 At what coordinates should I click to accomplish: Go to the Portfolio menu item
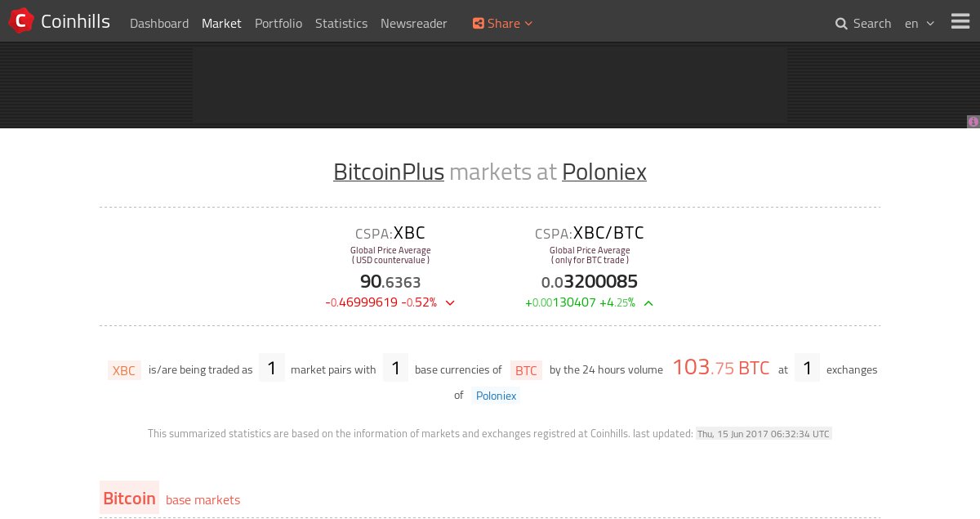point(278,24)
